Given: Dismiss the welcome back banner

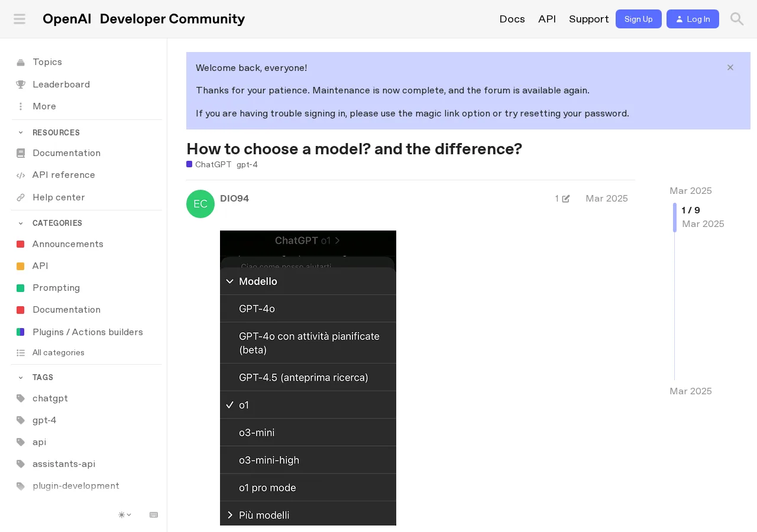Looking at the screenshot, I should click(x=730, y=67).
